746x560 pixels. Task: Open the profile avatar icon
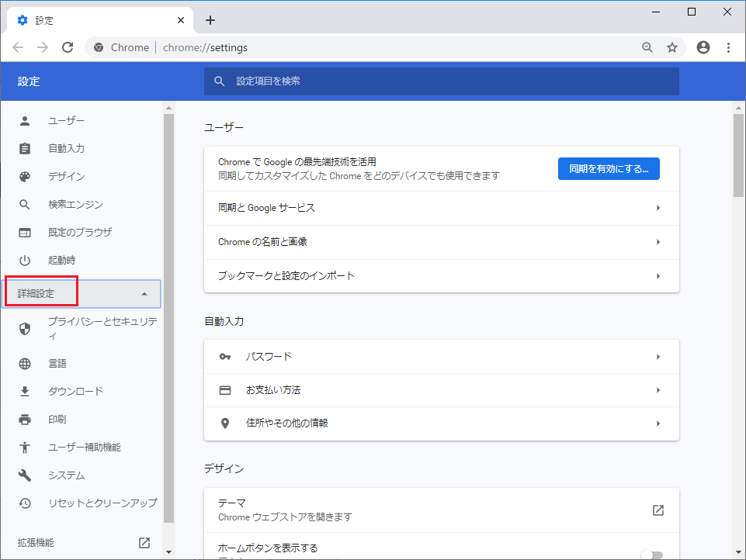(x=703, y=47)
